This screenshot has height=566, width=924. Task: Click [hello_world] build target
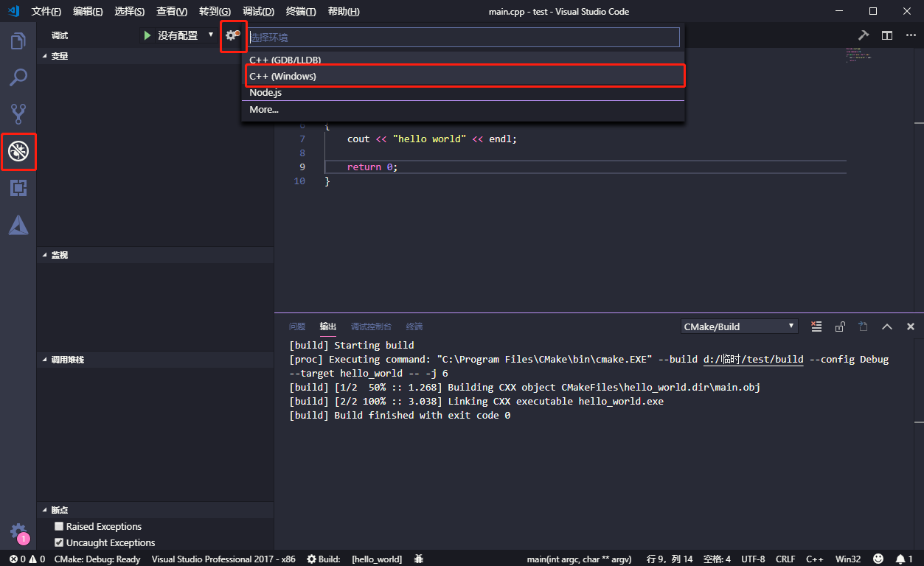click(x=377, y=559)
